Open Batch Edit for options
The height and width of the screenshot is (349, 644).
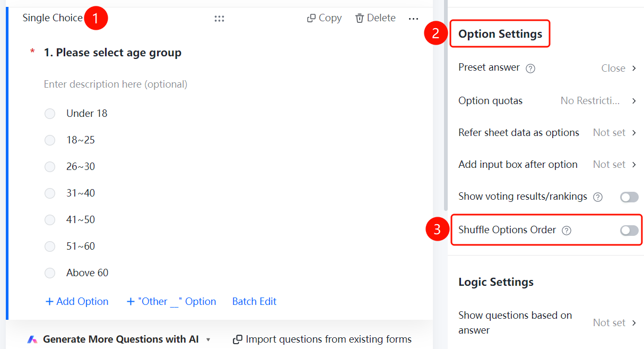coord(255,302)
